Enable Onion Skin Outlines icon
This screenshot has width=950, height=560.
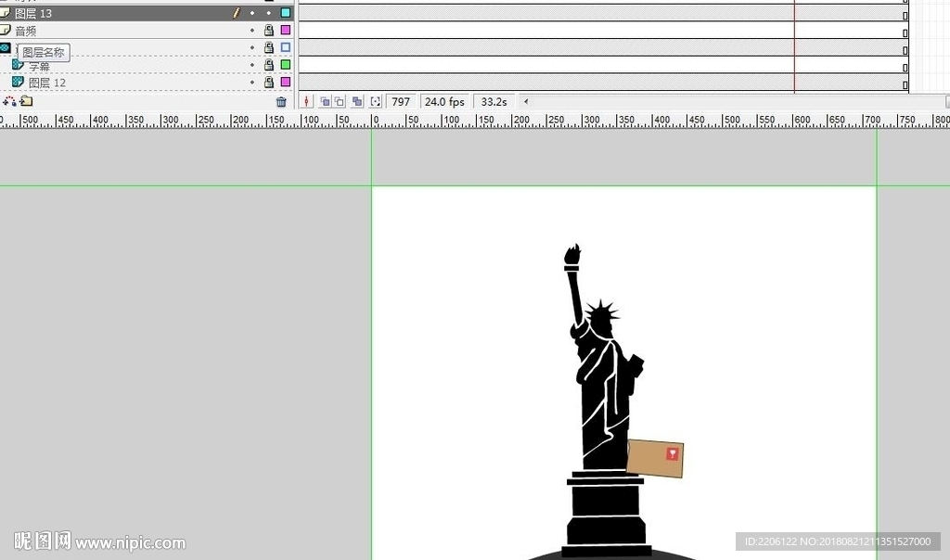point(340,102)
